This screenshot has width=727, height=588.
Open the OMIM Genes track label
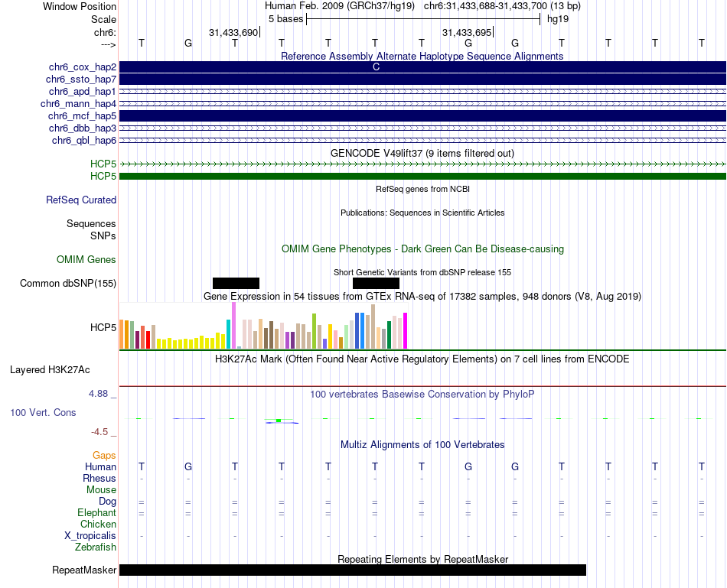pyautogui.click(x=86, y=259)
